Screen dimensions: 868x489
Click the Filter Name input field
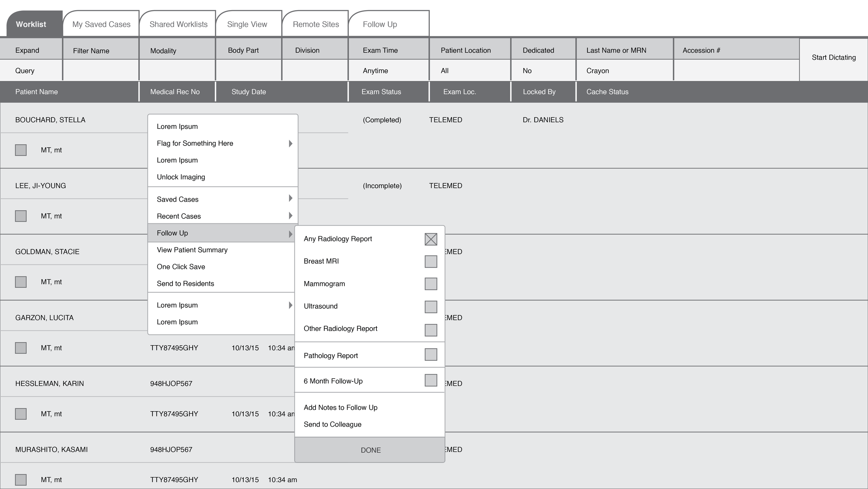(x=101, y=70)
